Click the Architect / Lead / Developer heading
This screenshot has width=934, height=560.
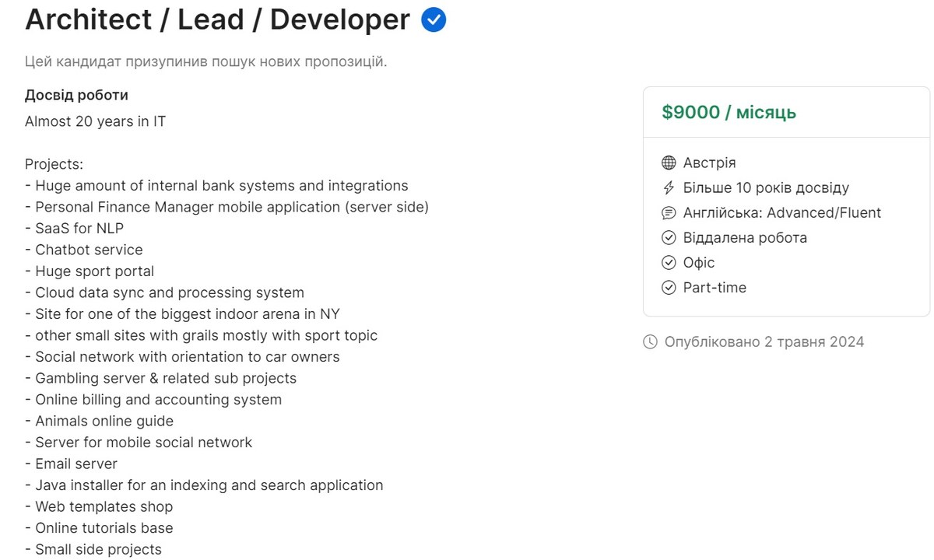point(217,20)
